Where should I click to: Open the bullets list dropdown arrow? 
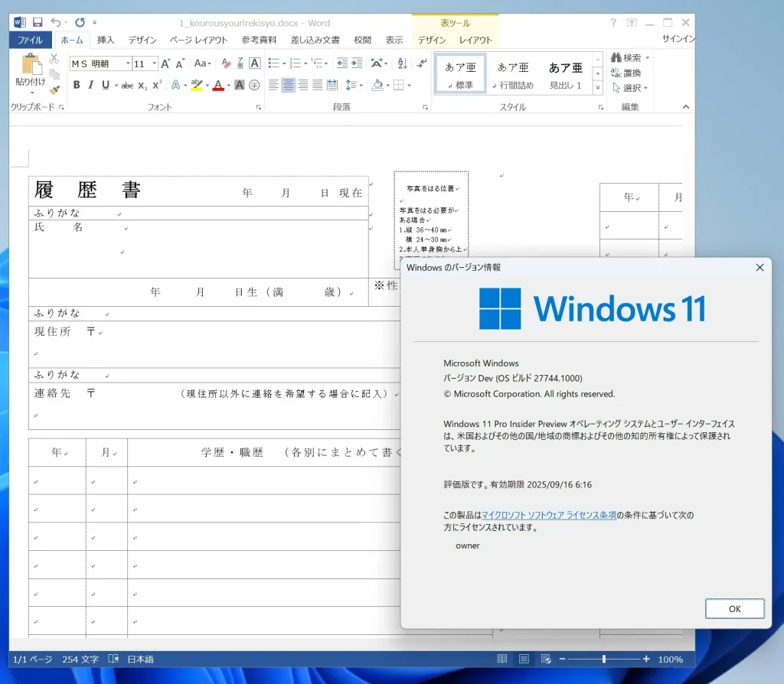pos(284,64)
